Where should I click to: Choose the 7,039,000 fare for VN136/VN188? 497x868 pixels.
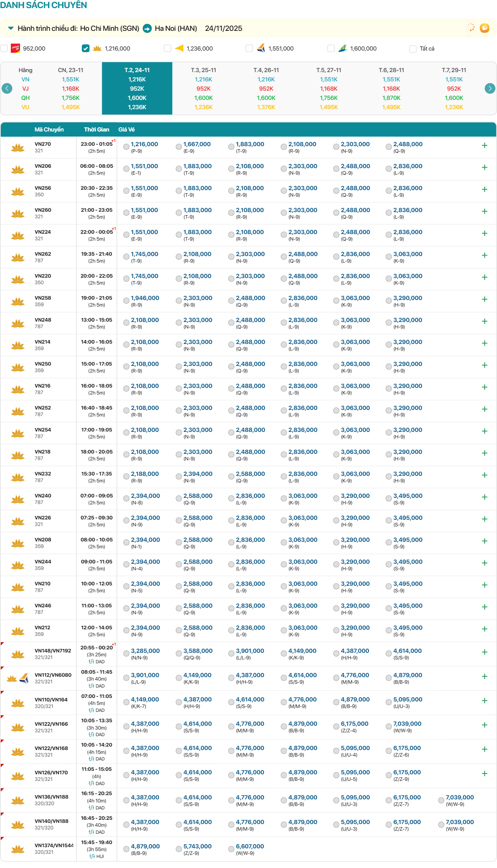[x=441, y=800]
